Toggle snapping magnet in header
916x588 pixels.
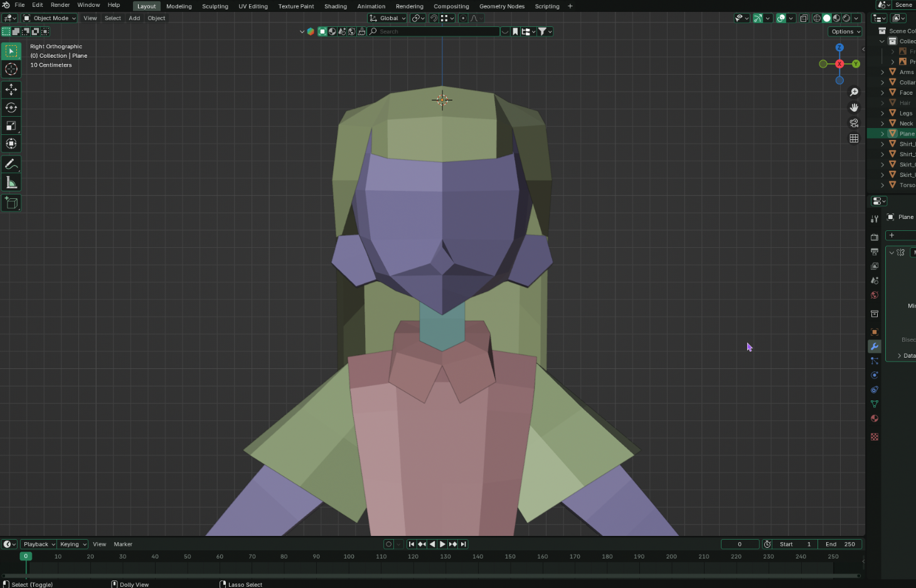pos(434,18)
